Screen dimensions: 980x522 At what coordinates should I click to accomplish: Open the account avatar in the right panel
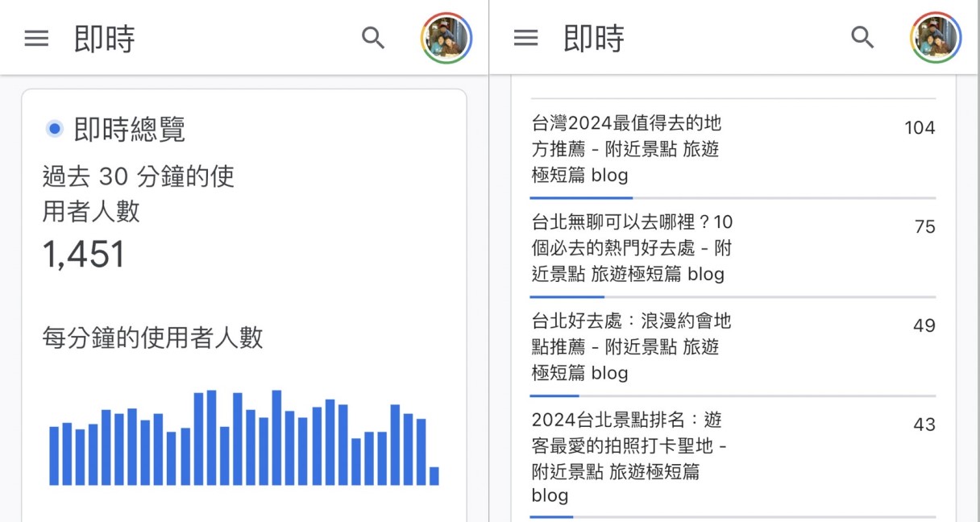(x=936, y=38)
